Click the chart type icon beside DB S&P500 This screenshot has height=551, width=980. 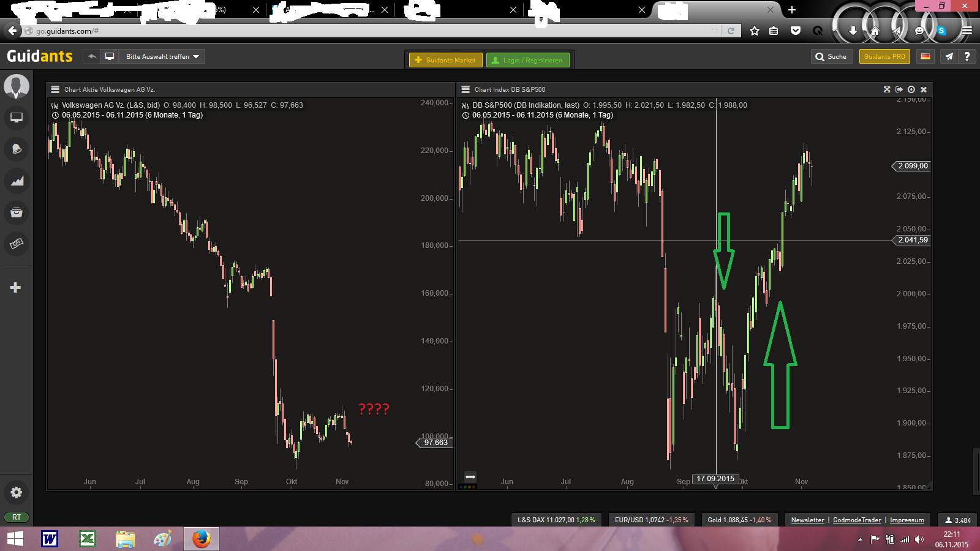[x=466, y=105]
